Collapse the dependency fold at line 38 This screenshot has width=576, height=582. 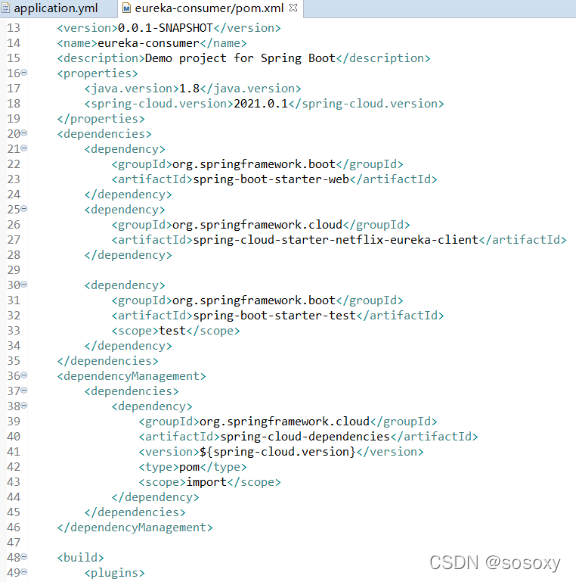pos(24,405)
